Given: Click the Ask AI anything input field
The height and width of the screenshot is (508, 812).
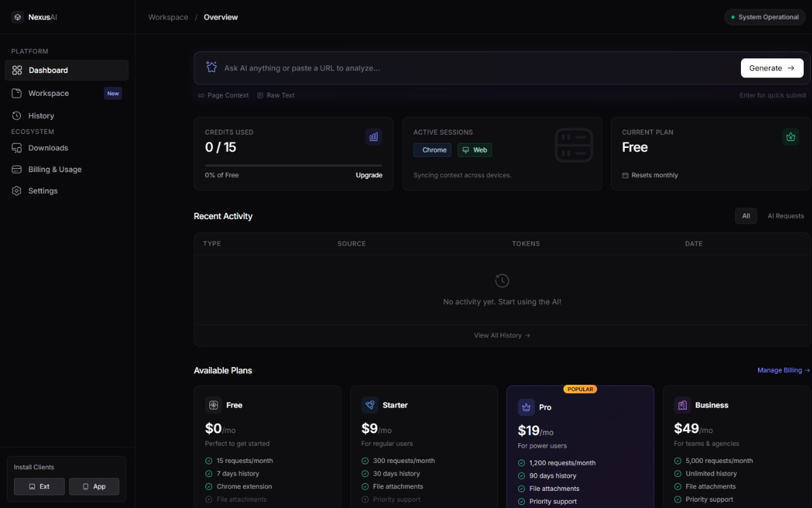Looking at the screenshot, I should pos(444,68).
